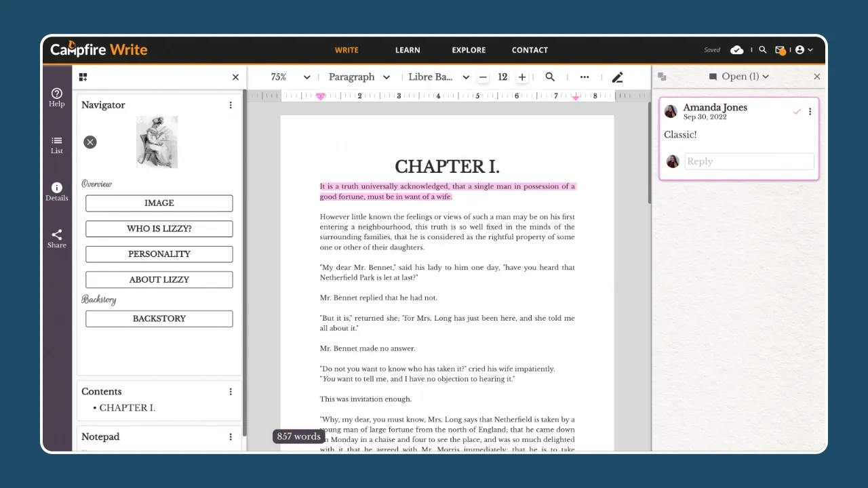Screen dimensions: 868x488
Task: Click the cloud sync status icon
Action: coord(737,49)
